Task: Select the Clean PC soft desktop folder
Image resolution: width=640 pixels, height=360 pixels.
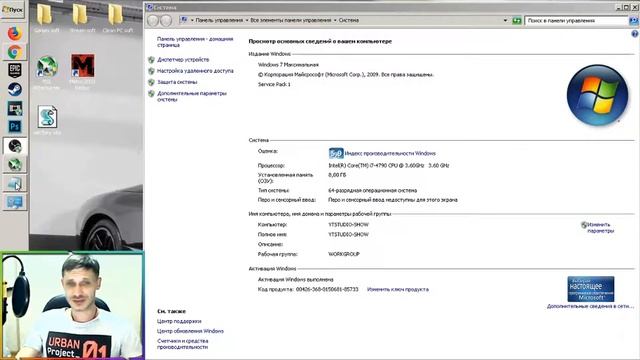Action: (118, 19)
